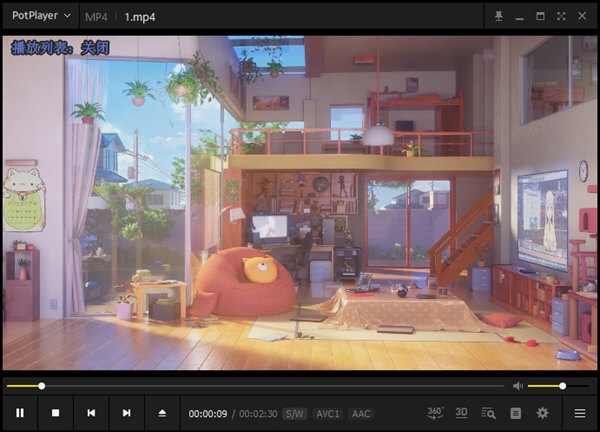Viewport: 600px width, 432px height.
Task: Toggle 3D video mode
Action: (x=462, y=412)
